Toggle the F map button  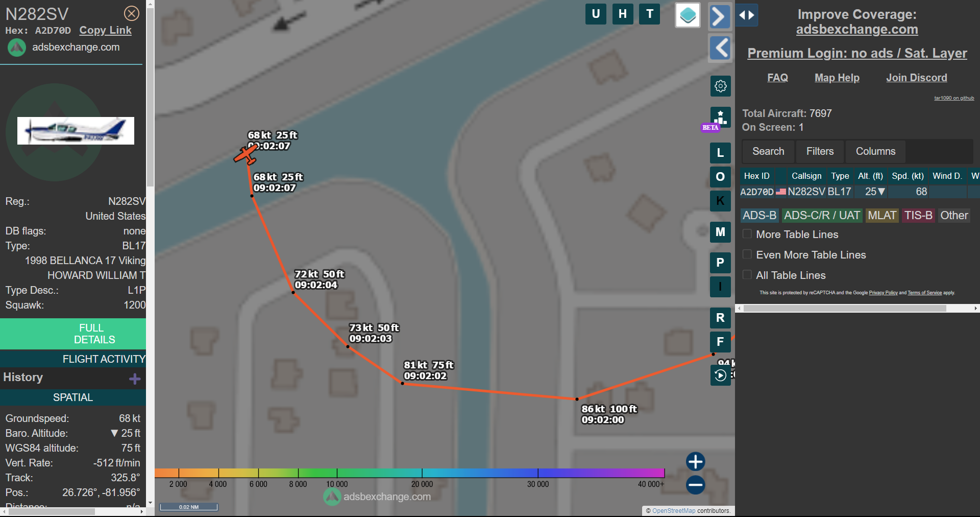(720, 342)
